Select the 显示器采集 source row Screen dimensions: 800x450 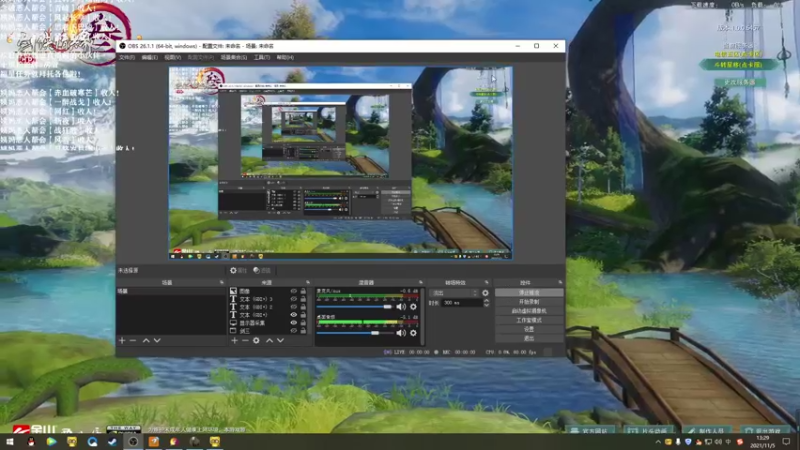(x=268, y=323)
